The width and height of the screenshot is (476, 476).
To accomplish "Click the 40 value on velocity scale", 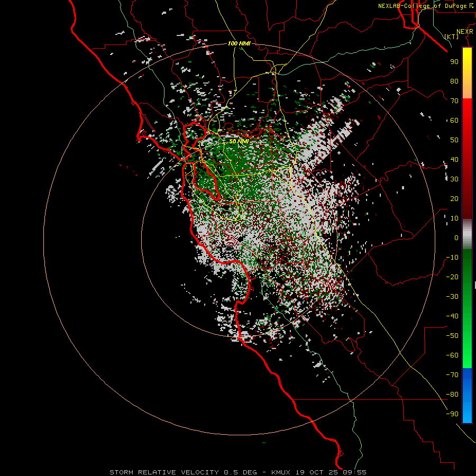I will 454,159.
